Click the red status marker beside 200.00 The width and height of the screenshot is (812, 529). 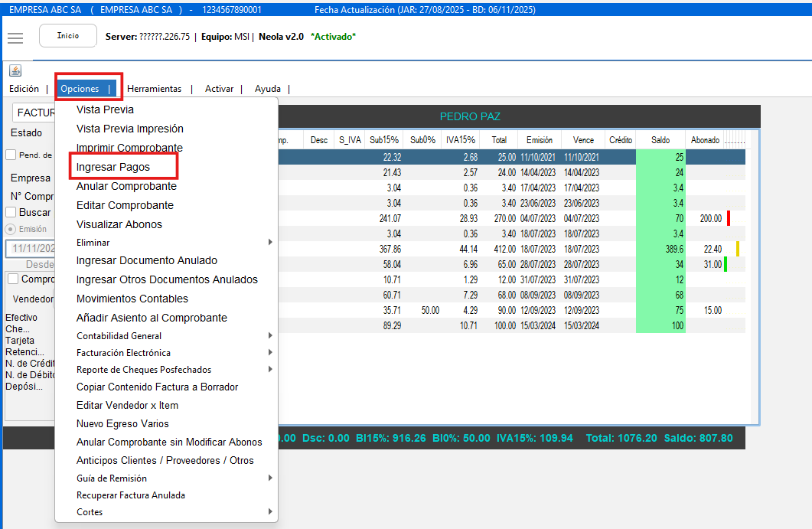pos(729,218)
